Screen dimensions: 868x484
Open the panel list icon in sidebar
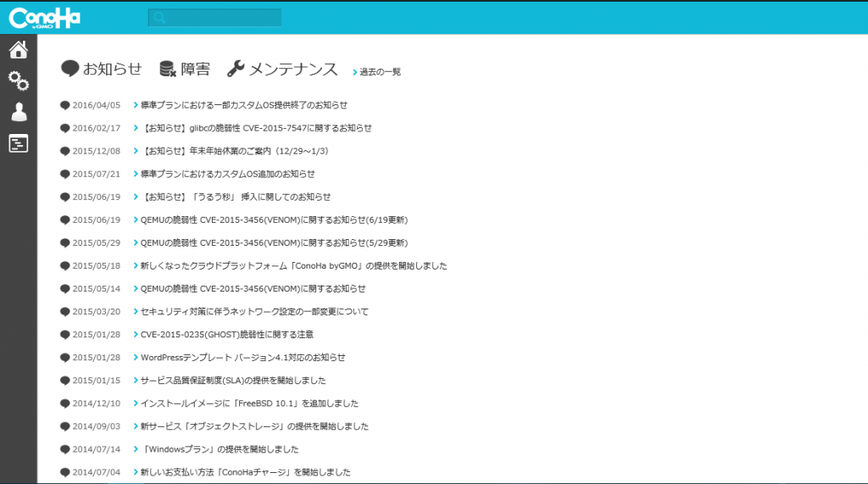19,143
